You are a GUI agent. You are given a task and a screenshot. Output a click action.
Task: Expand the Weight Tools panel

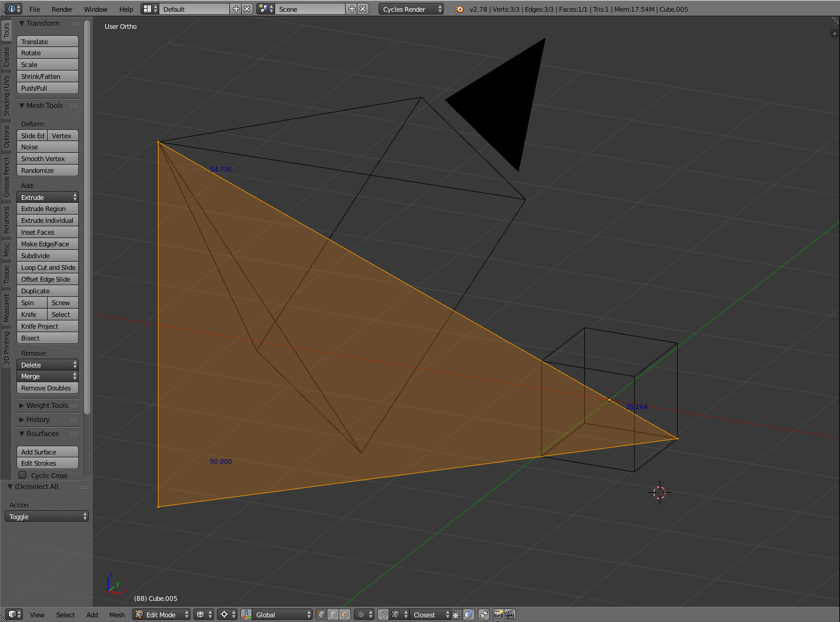pos(22,406)
